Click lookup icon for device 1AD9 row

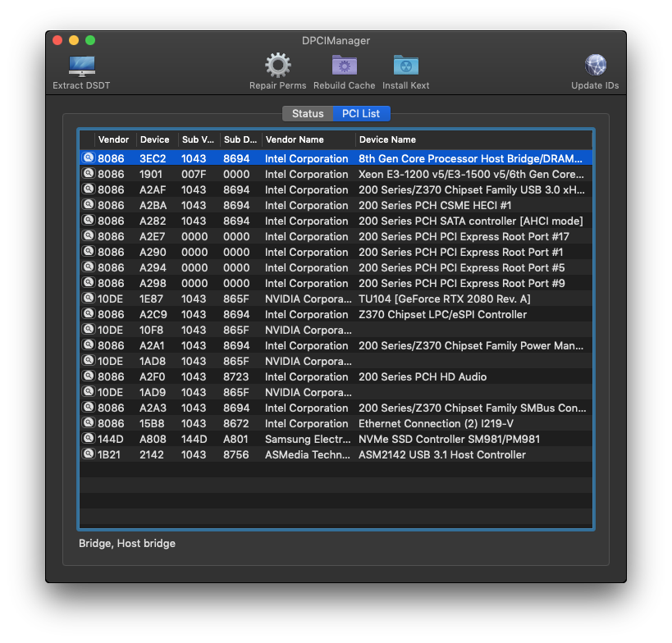(x=89, y=391)
